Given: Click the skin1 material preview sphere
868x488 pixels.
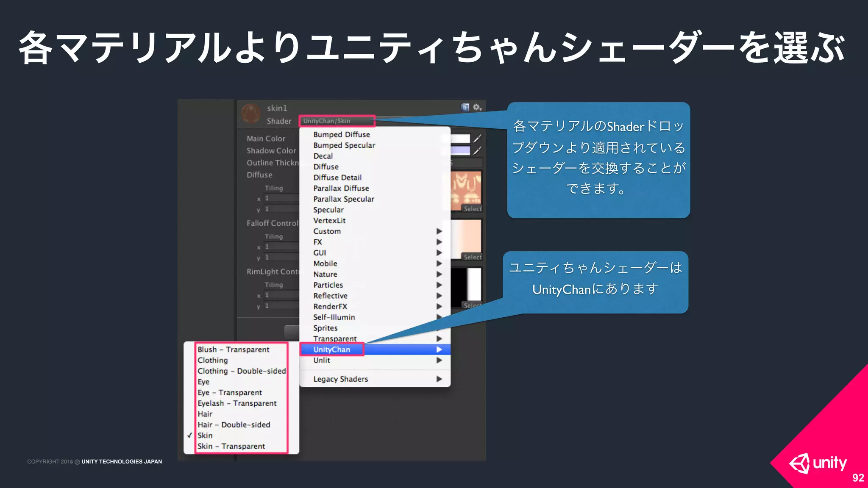Looking at the screenshot, I should [250, 114].
